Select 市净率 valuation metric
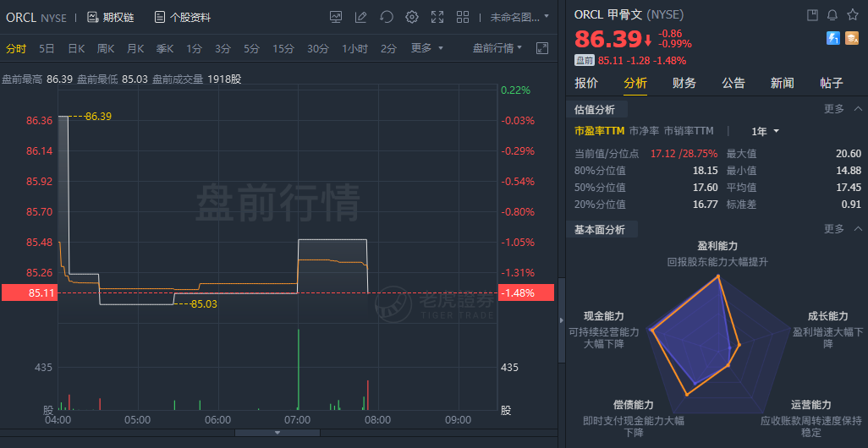 pyautogui.click(x=645, y=131)
